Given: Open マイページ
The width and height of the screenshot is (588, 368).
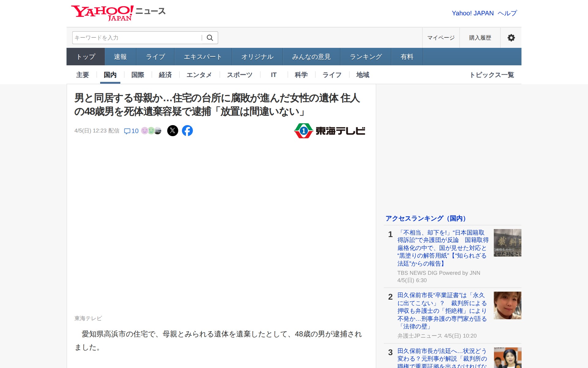Looking at the screenshot, I should coord(441,38).
